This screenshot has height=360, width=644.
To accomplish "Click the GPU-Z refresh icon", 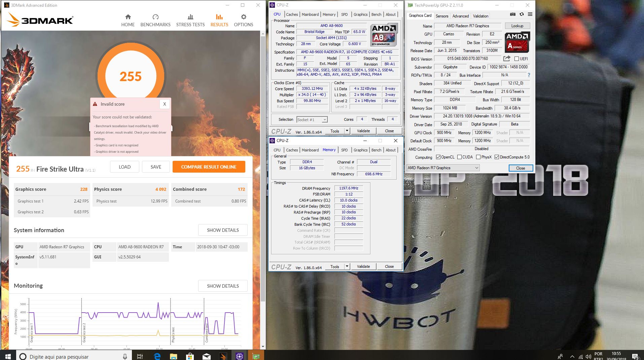I will [522, 14].
